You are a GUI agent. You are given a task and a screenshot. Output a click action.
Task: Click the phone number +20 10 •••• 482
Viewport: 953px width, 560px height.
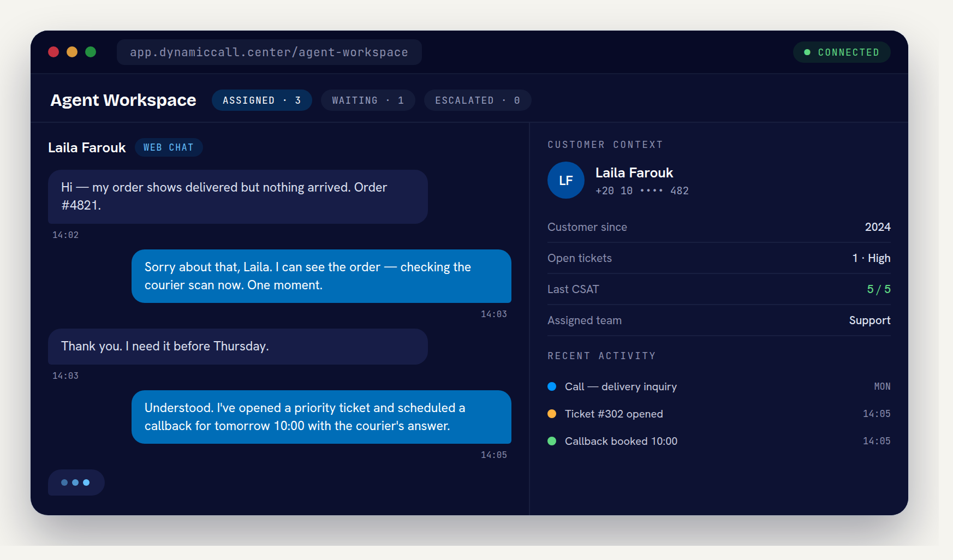[x=642, y=191]
